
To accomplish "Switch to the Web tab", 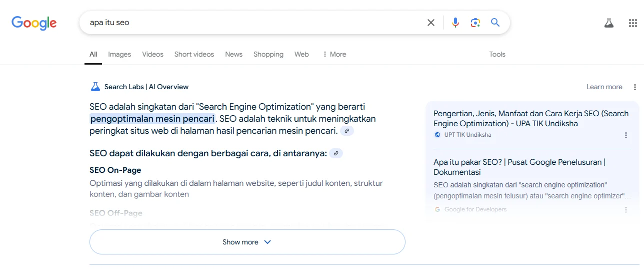I will tap(301, 54).
